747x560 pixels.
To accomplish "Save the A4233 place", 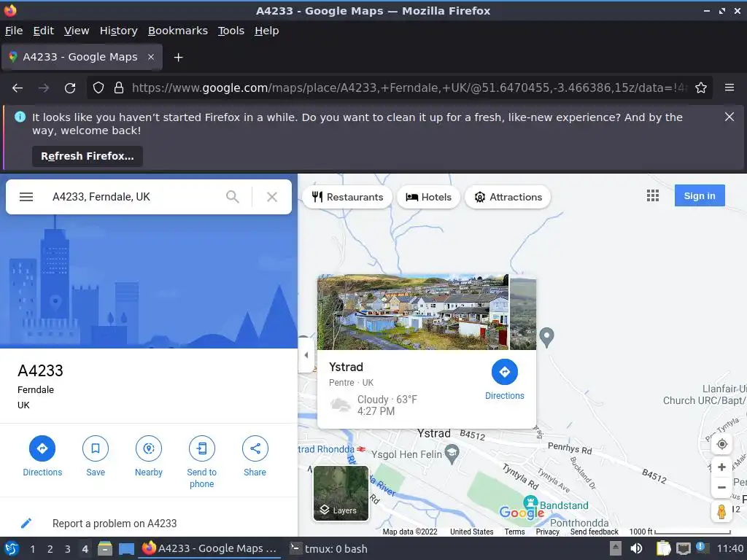I will pos(96,448).
